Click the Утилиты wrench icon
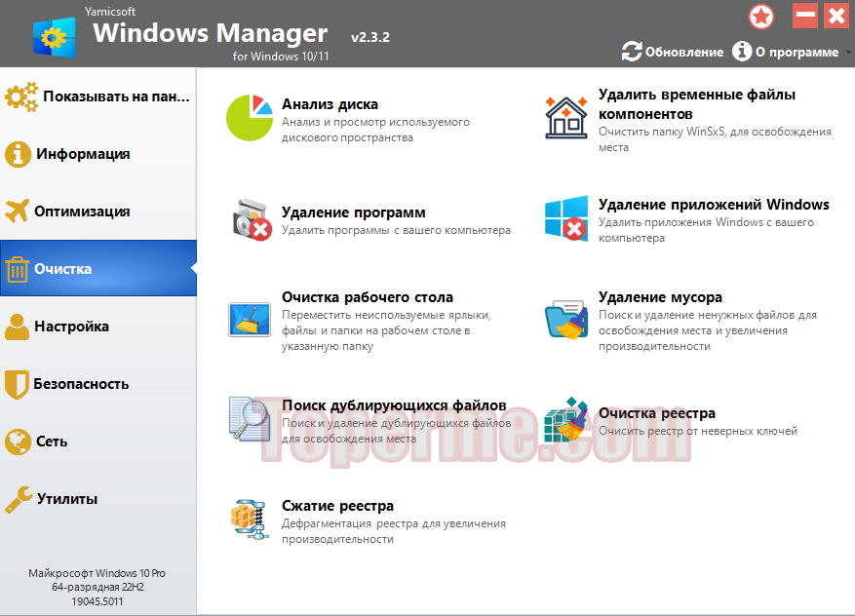The image size is (855, 616). coord(19,499)
